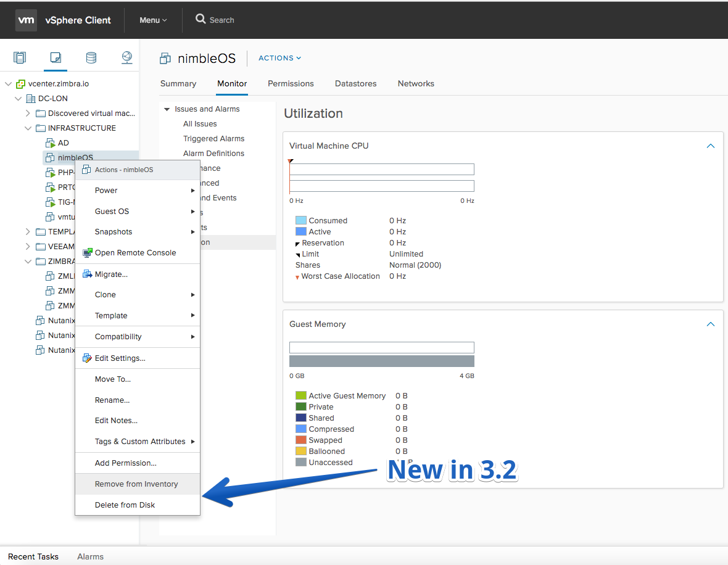This screenshot has width=728, height=565.
Task: Click the Swapped memory orange swatch
Action: pos(301,440)
